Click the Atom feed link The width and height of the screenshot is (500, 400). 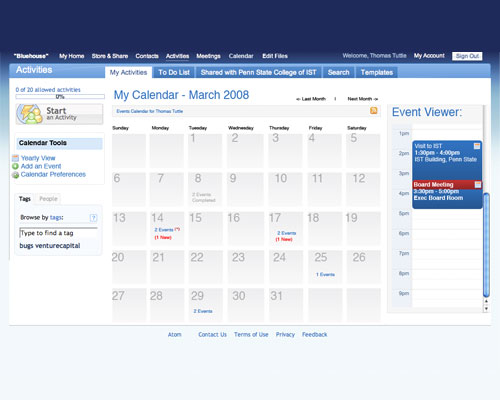(175, 334)
